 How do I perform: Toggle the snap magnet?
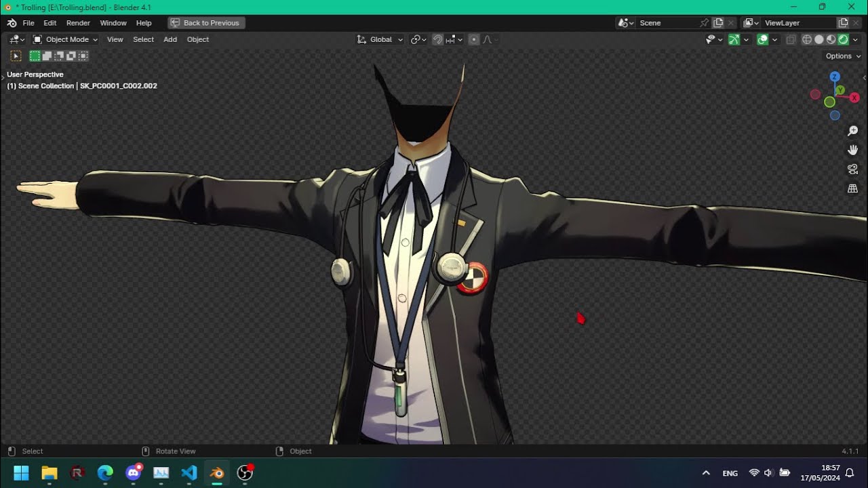(437, 39)
